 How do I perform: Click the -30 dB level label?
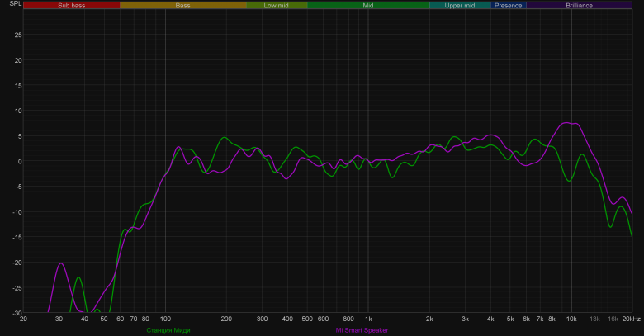coord(17,313)
